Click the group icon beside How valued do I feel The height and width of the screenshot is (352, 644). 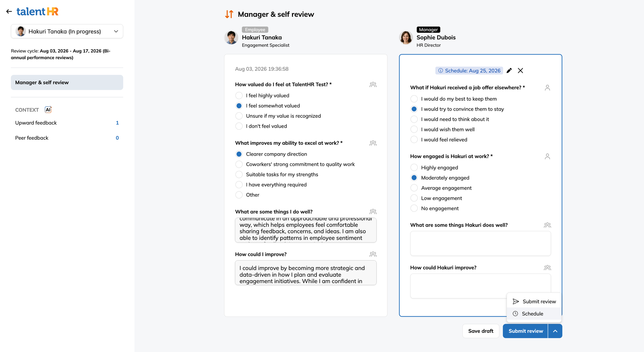[373, 85]
